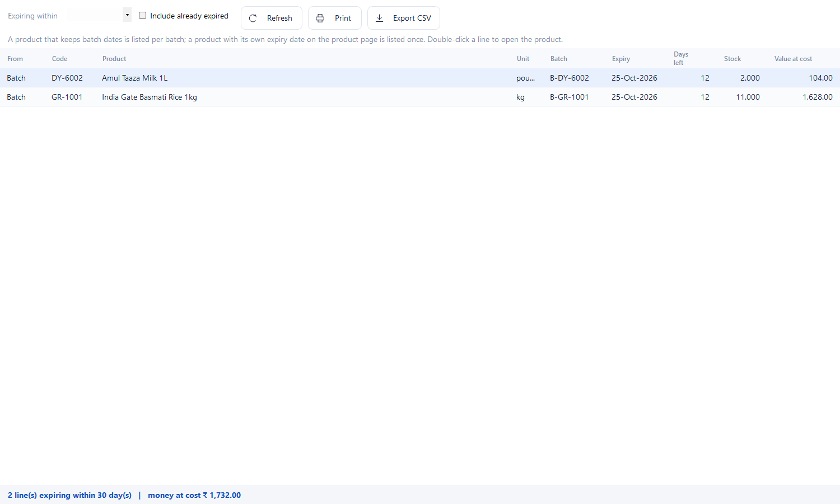Click batch number B-GR-1001
Screen dimensions: 840x504
[570, 97]
